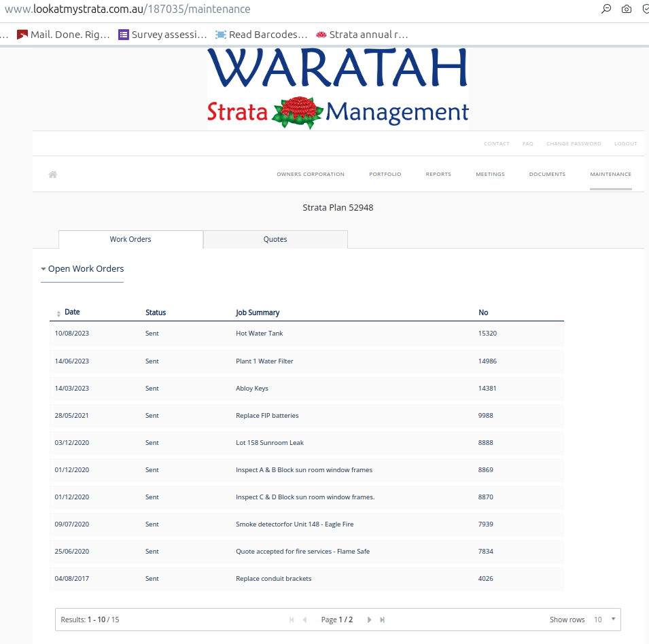Click the Waratah Strata Management logo
Screen dimensions: 649x644
(338, 88)
